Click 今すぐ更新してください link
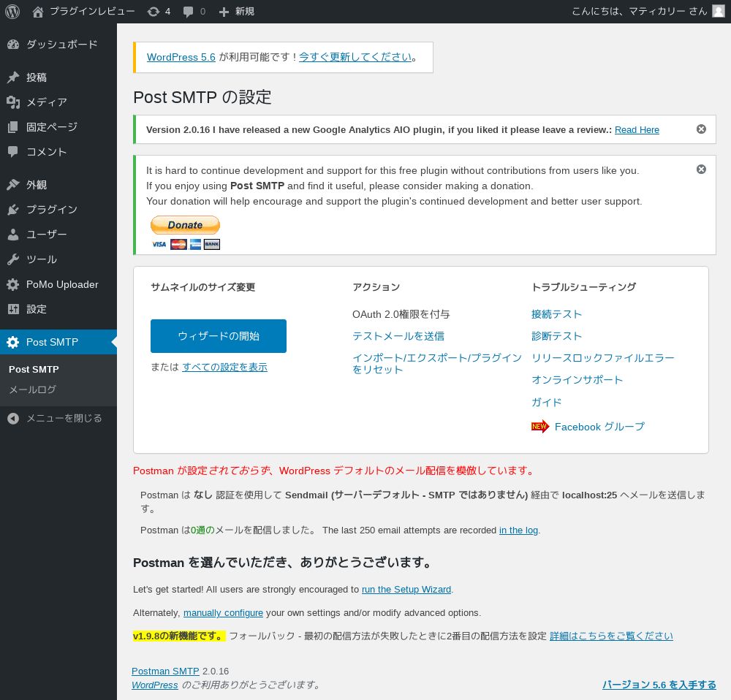 click(x=356, y=57)
